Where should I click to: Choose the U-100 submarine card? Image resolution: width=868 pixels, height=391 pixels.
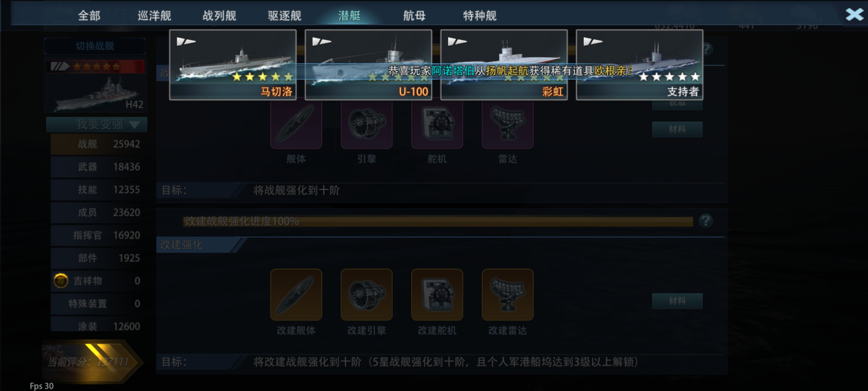click(368, 65)
